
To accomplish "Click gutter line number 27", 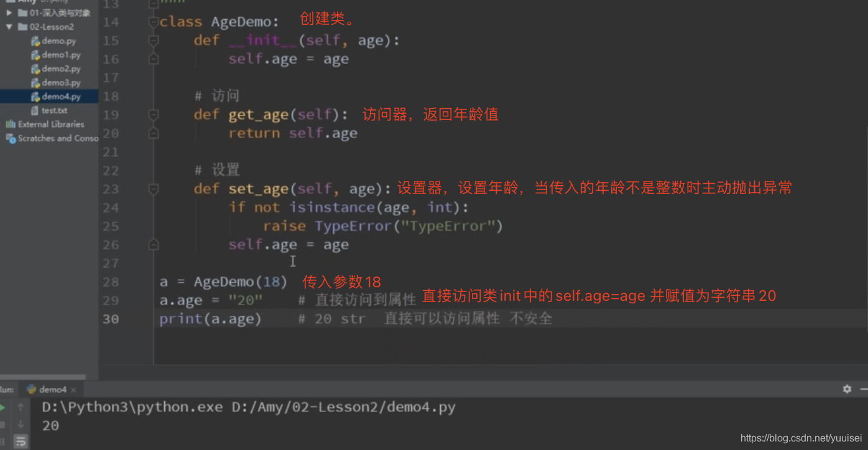I will (111, 264).
